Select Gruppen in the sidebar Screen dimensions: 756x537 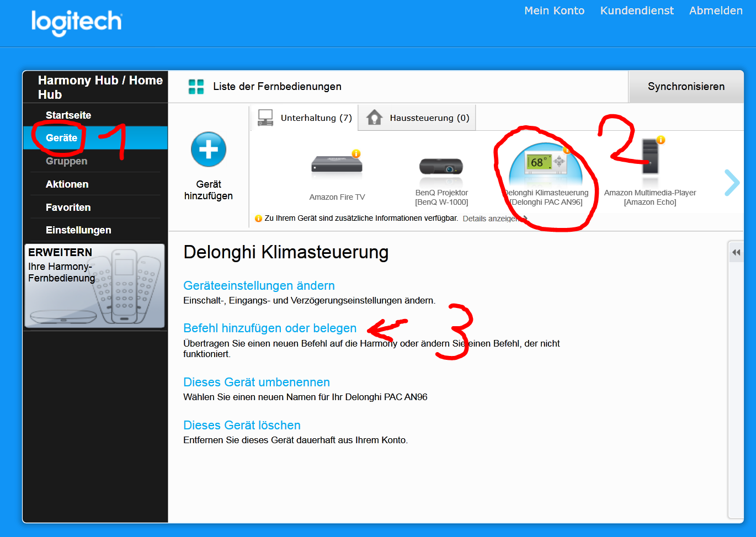point(66,161)
